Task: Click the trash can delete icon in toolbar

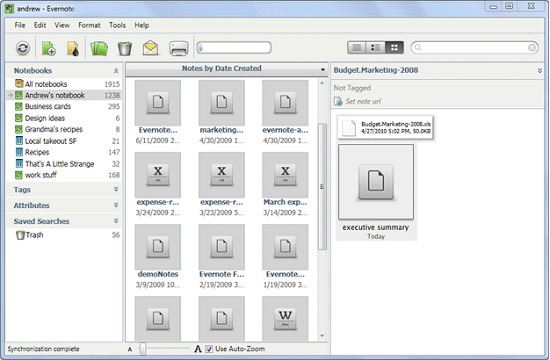Action: pos(125,48)
